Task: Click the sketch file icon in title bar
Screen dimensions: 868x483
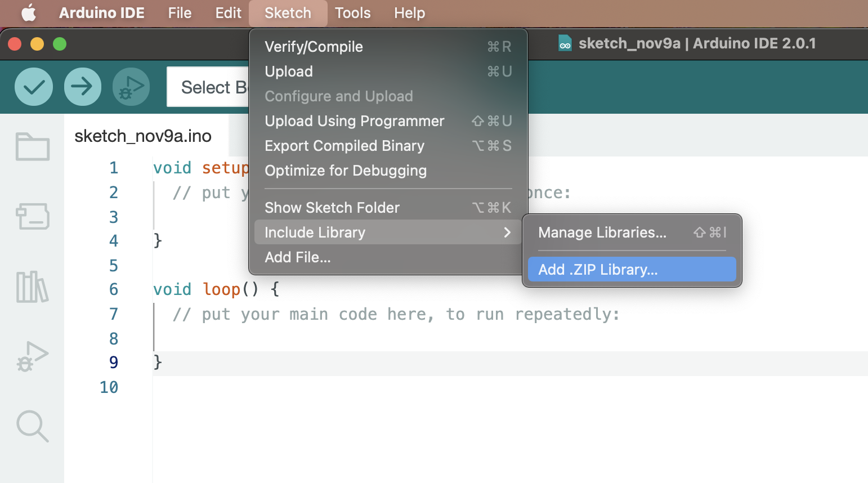Action: (565, 43)
